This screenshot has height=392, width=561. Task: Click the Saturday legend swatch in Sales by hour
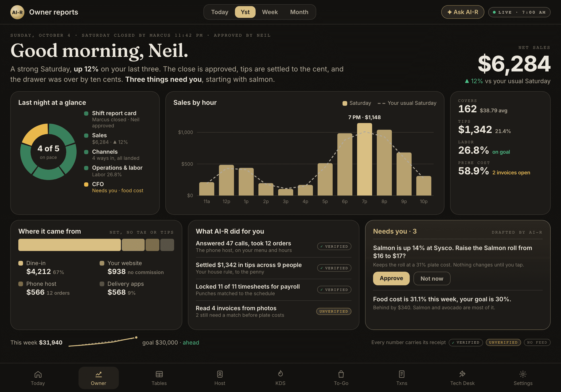click(345, 103)
